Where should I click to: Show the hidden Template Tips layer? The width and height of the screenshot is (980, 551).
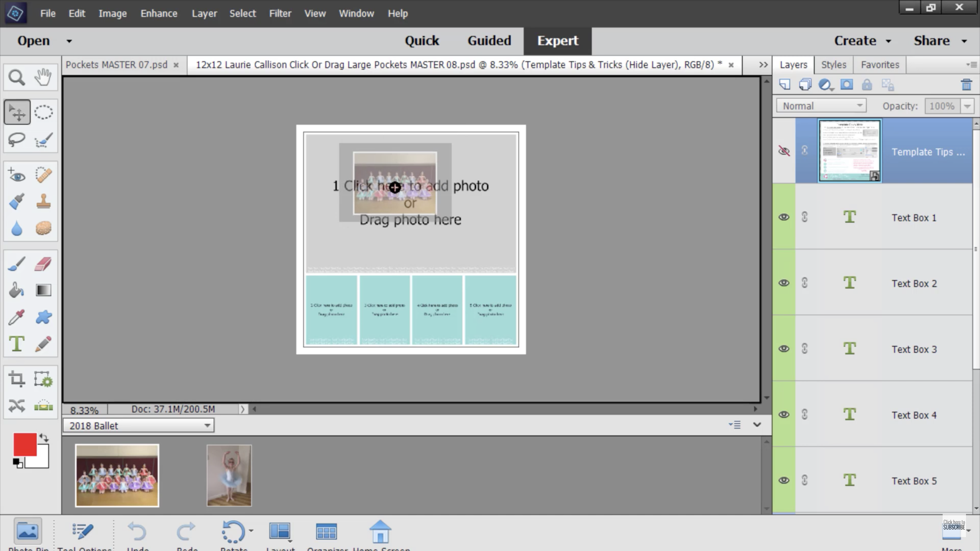[784, 151]
